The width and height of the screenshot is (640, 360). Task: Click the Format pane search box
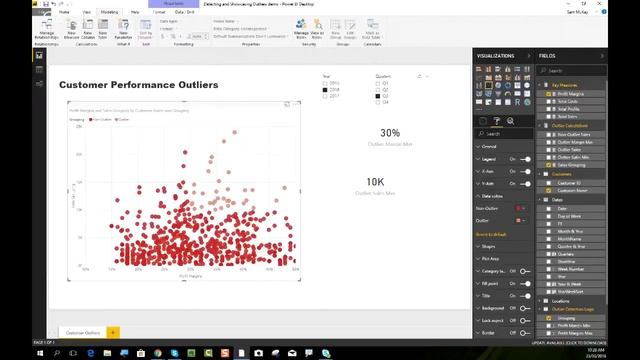(x=504, y=134)
